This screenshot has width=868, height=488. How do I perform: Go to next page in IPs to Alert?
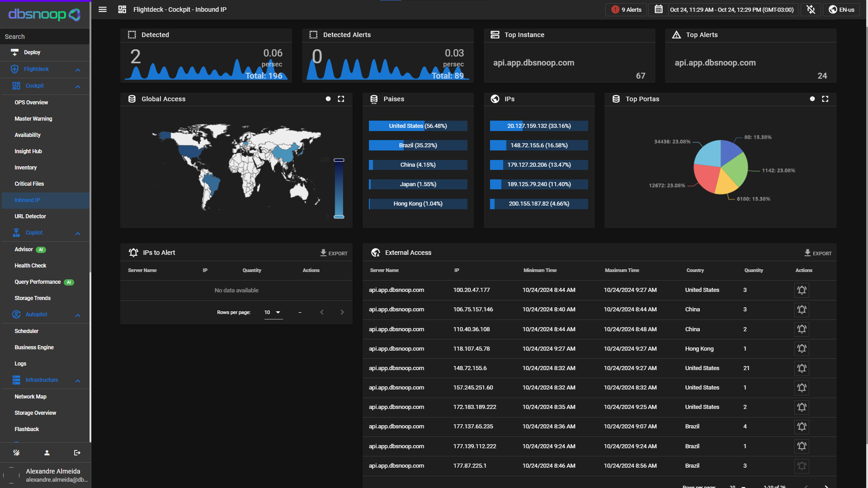tap(342, 312)
